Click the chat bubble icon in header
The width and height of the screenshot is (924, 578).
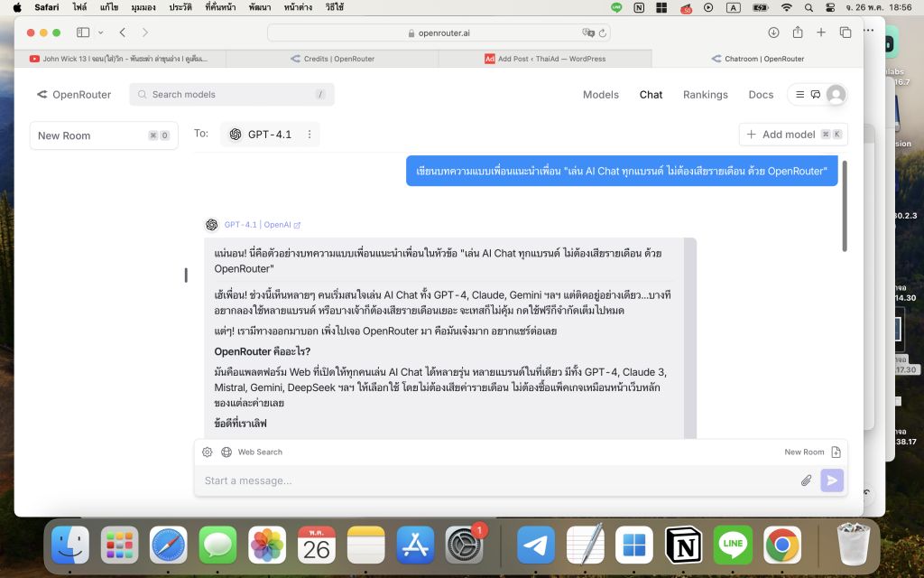tap(816, 94)
